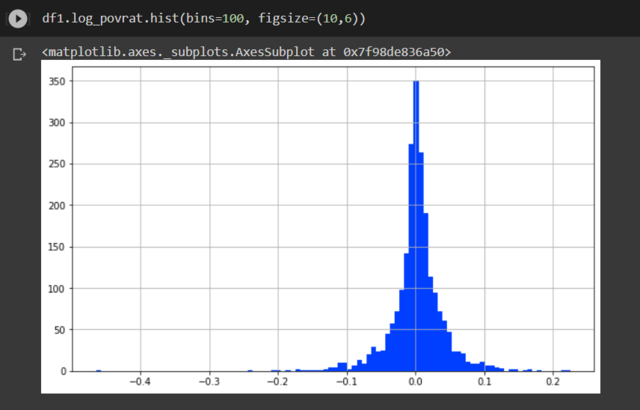Screen dimensions: 640x410
Task: Click the cell output toggle icon
Action: click(19, 54)
